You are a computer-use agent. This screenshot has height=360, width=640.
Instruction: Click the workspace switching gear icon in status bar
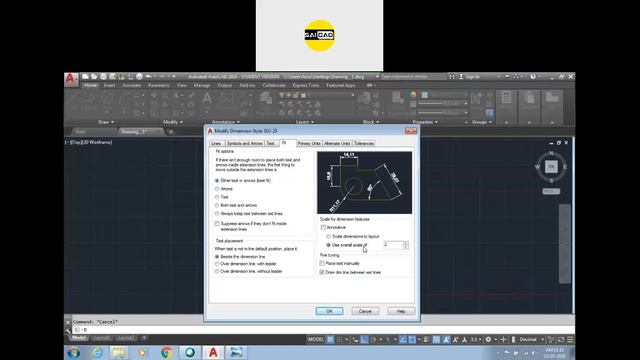[488, 340]
